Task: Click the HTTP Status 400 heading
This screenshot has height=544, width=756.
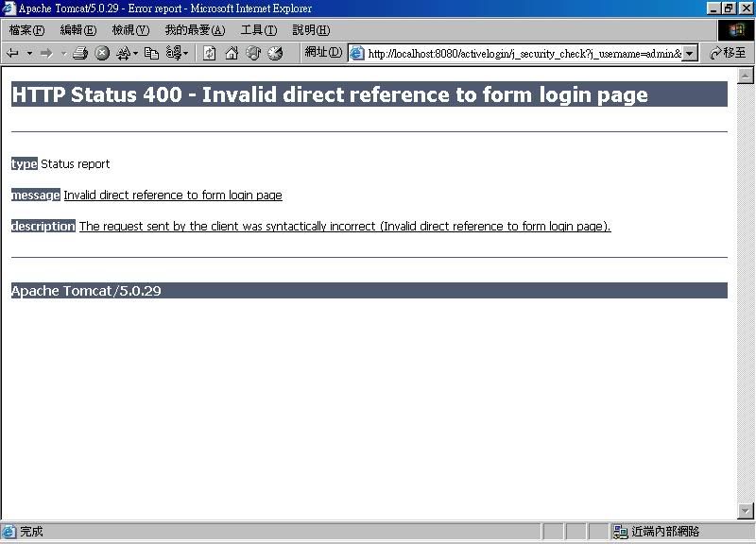Action: 329,94
